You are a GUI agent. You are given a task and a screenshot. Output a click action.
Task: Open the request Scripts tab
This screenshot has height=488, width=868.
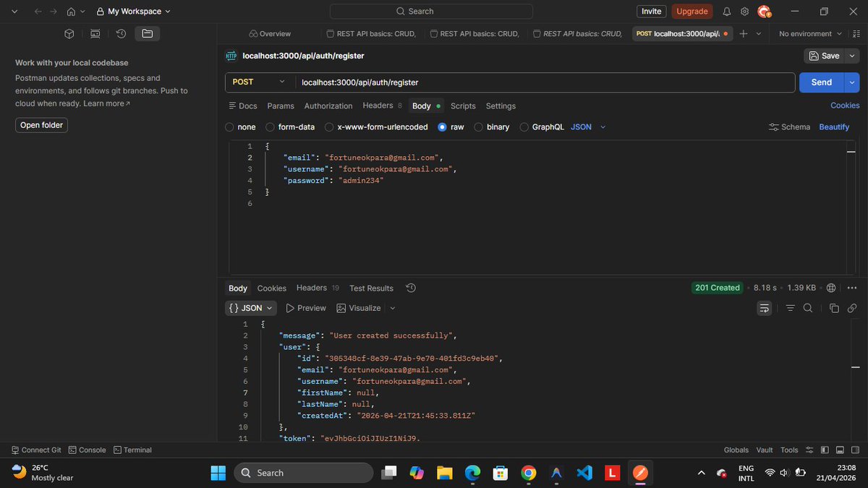463,106
